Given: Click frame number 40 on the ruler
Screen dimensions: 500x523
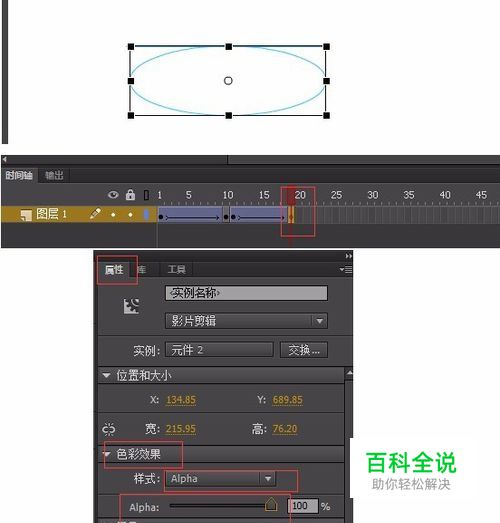Looking at the screenshot, I should 445,195.
